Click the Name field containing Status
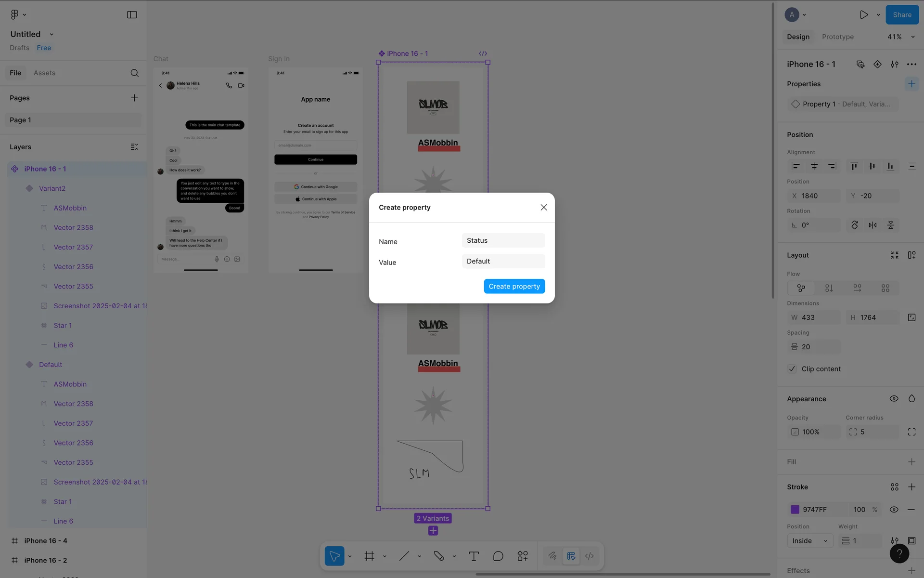The width and height of the screenshot is (924, 578). (503, 241)
